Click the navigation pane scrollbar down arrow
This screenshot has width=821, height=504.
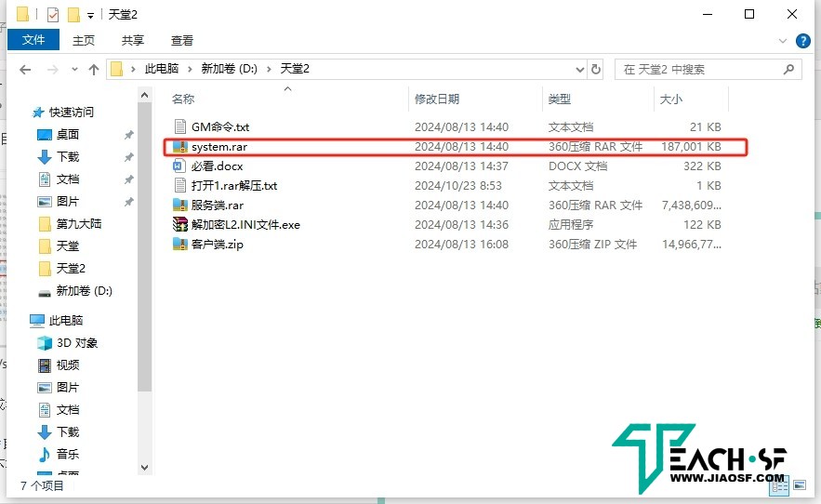pyautogui.click(x=144, y=468)
